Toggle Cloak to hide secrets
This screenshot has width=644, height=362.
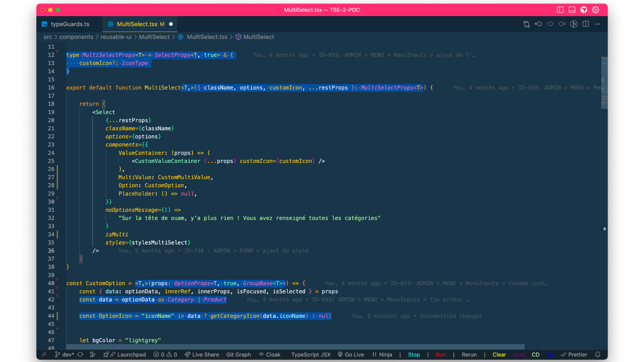pyautogui.click(x=269, y=355)
